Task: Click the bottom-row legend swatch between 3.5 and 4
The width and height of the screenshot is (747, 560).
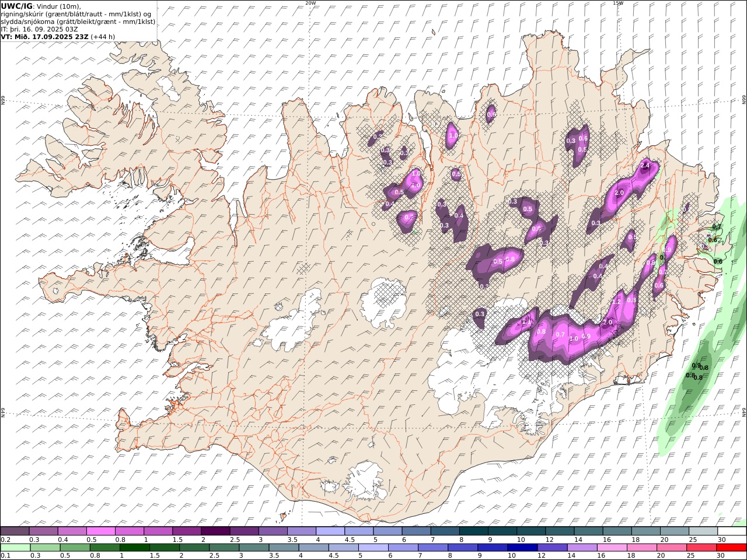Action: point(284,548)
